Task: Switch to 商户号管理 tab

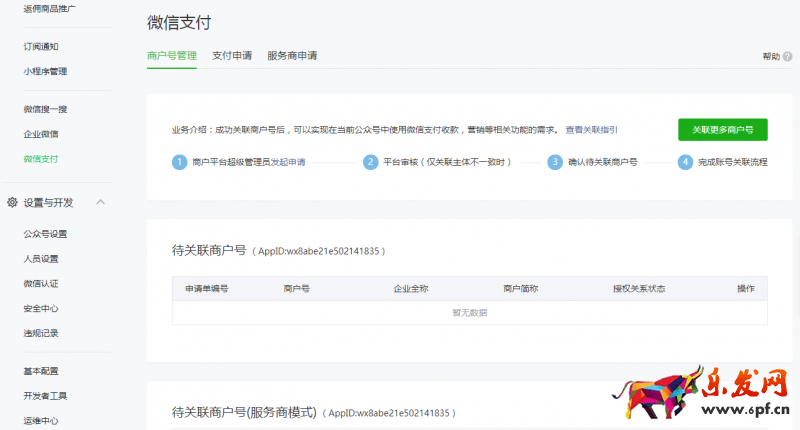Action: point(171,56)
